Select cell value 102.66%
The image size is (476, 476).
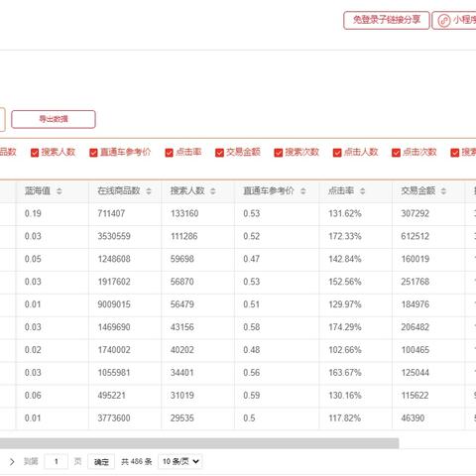(x=345, y=350)
